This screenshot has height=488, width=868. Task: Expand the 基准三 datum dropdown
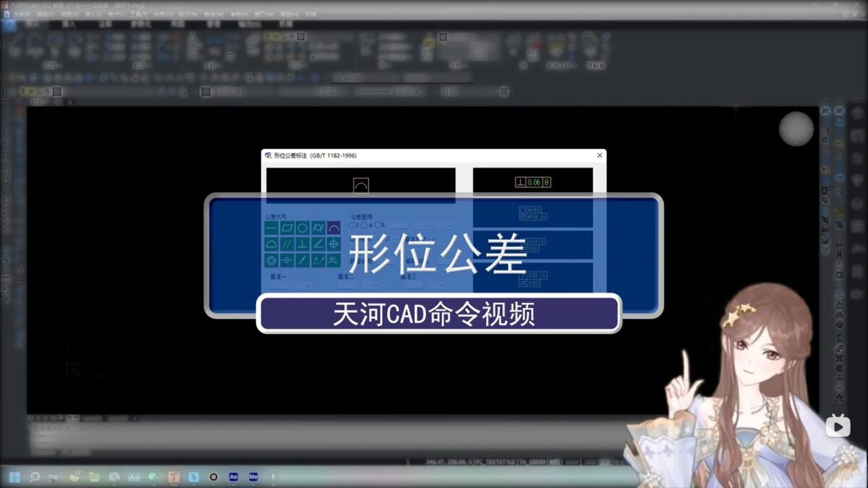coord(435,286)
